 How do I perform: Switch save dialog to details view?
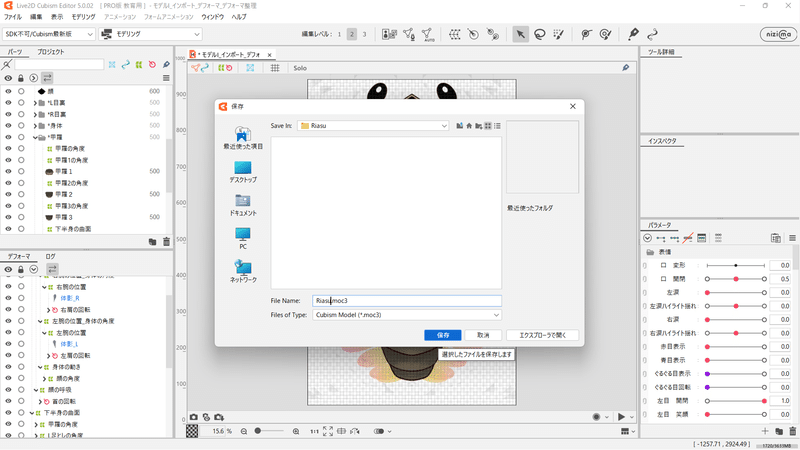[x=497, y=126]
